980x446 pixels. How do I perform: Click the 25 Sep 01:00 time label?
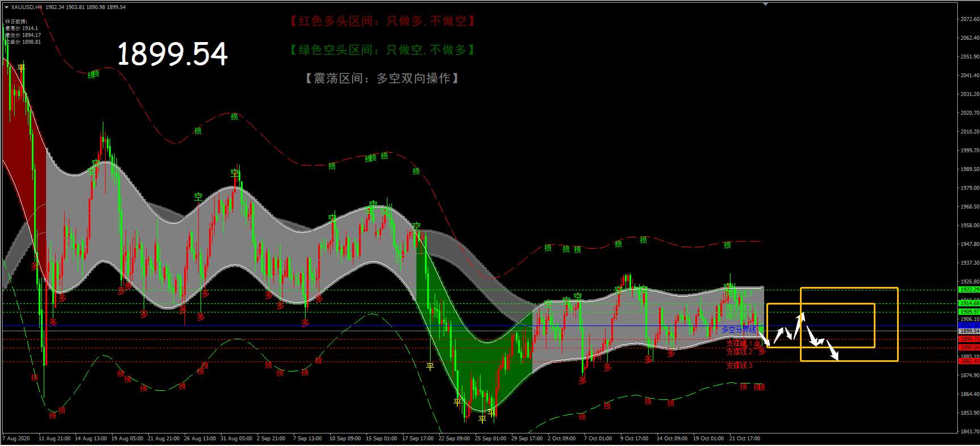[x=491, y=439]
